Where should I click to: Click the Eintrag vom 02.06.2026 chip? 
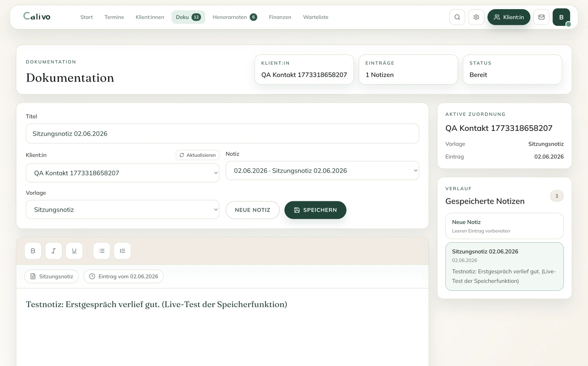[x=124, y=276]
